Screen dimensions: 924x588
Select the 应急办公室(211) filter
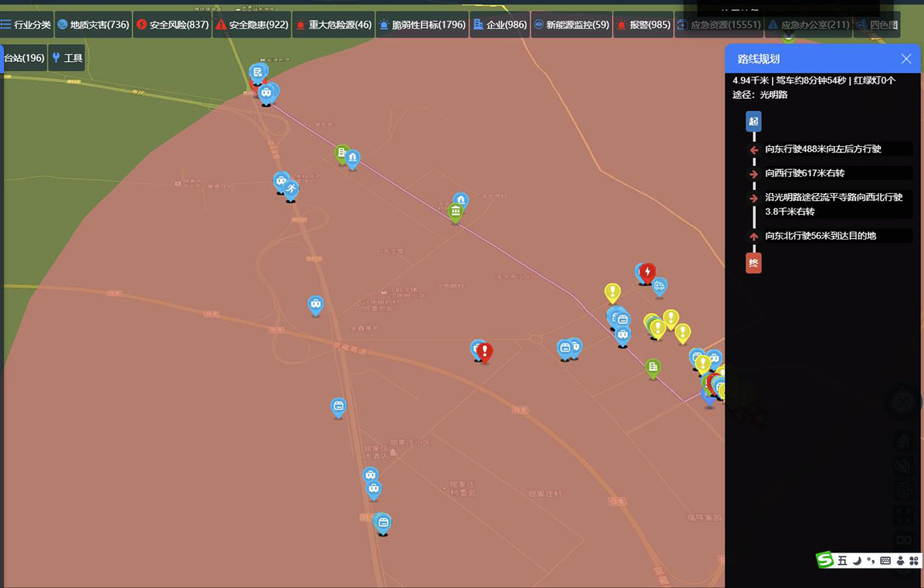[808, 25]
